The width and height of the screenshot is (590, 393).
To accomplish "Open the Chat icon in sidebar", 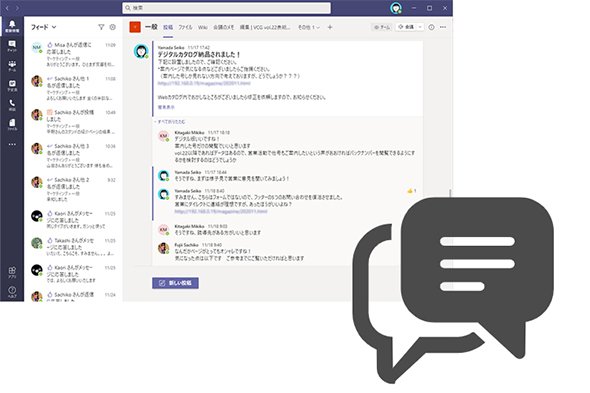I will pyautogui.click(x=12, y=46).
